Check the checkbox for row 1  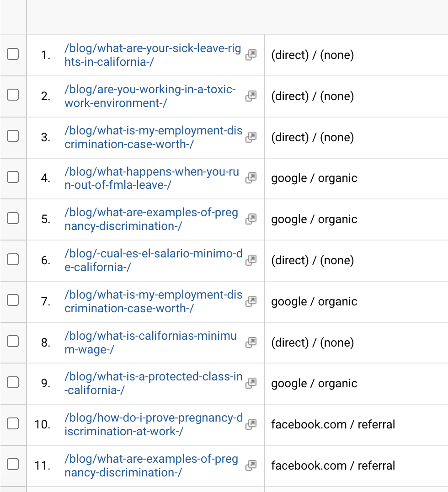coord(13,54)
